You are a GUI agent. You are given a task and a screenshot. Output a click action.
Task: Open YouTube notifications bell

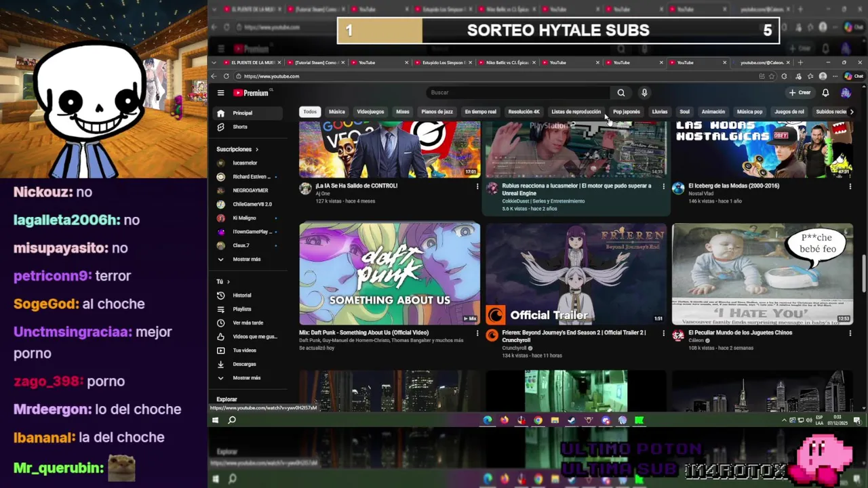825,93
